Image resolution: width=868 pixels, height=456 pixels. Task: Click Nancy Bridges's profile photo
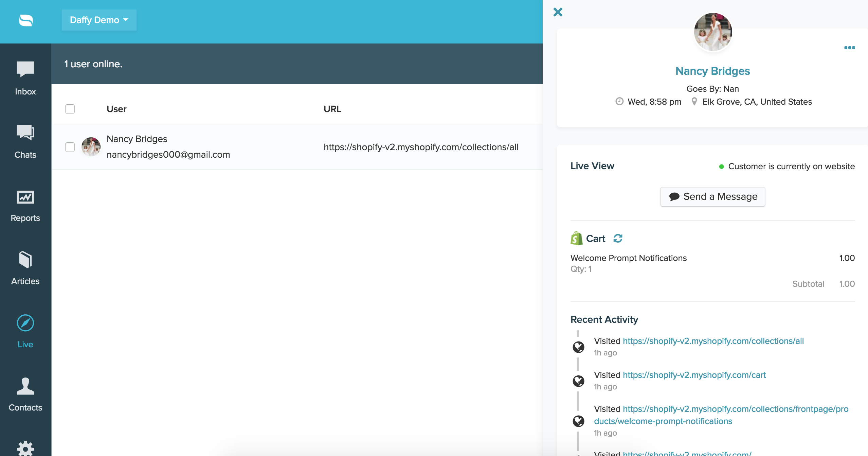[713, 32]
